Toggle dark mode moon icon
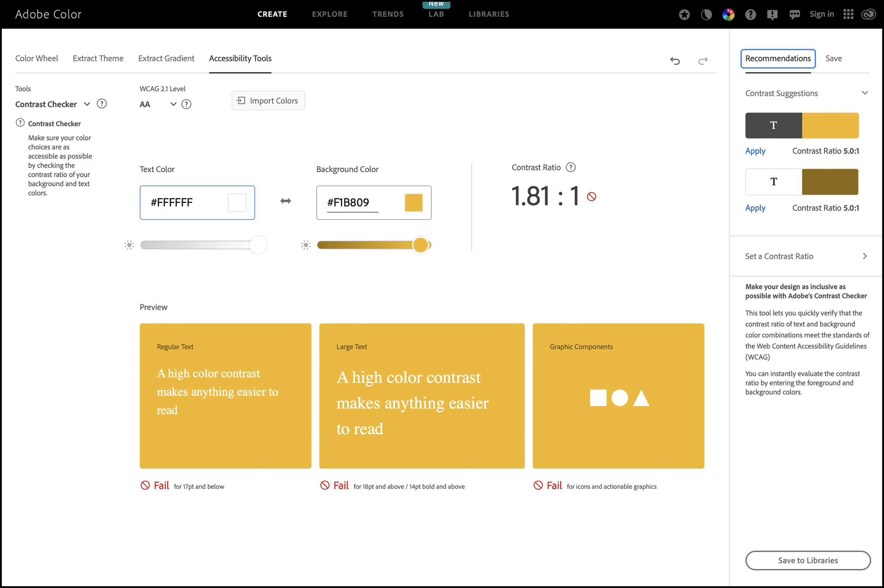 tap(706, 14)
